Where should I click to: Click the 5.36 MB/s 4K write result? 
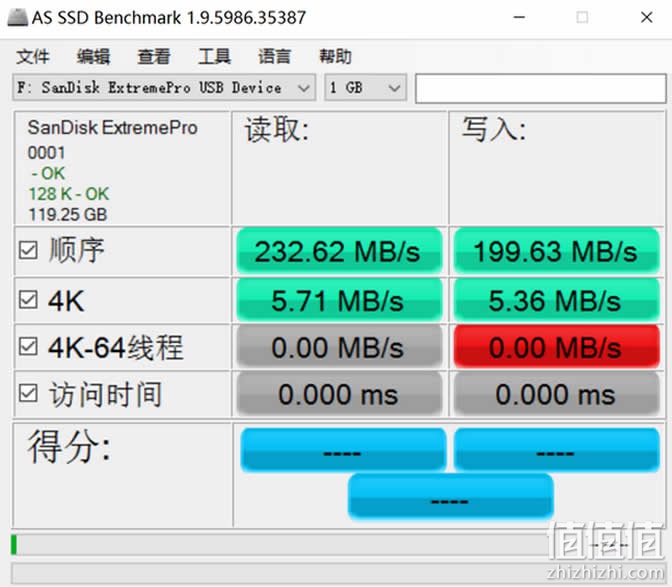(x=556, y=300)
